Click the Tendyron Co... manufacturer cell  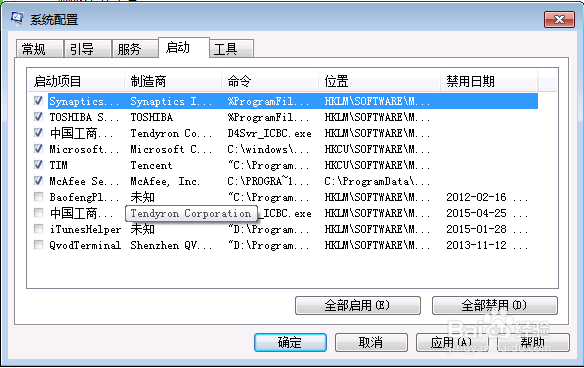click(x=171, y=133)
